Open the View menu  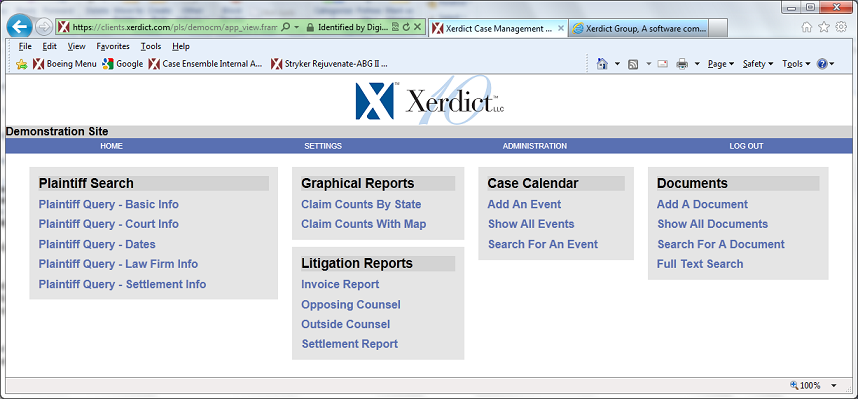(x=77, y=47)
